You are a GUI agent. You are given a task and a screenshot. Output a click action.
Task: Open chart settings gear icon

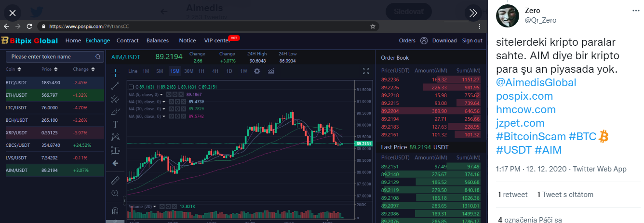[257, 71]
